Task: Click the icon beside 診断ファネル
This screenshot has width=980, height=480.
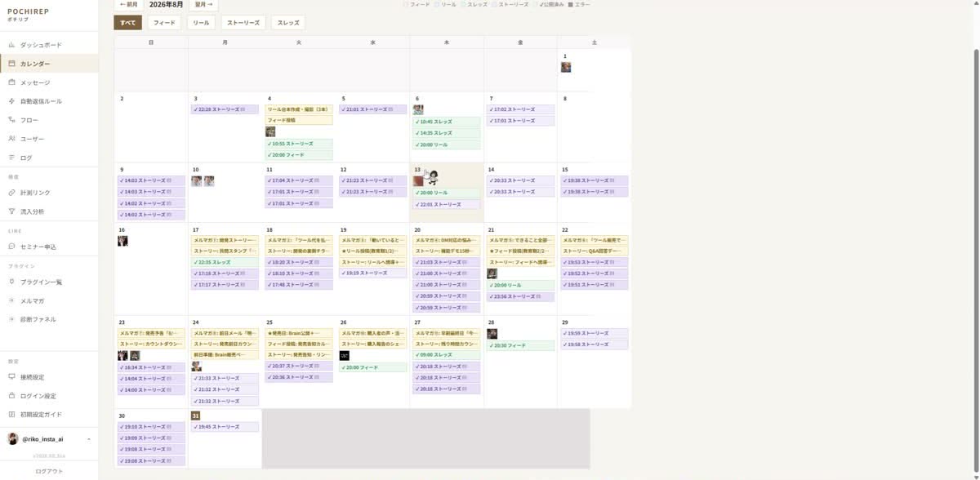Action: pyautogui.click(x=11, y=319)
